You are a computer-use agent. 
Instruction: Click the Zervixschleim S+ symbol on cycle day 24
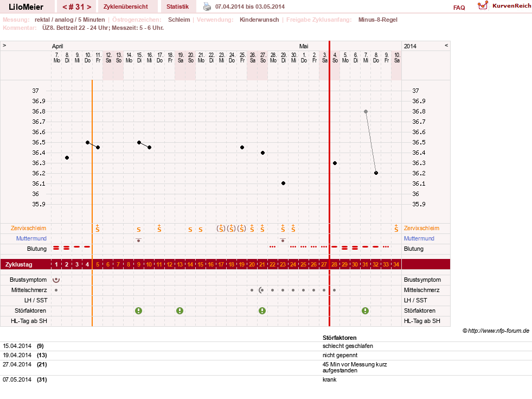tap(293, 228)
